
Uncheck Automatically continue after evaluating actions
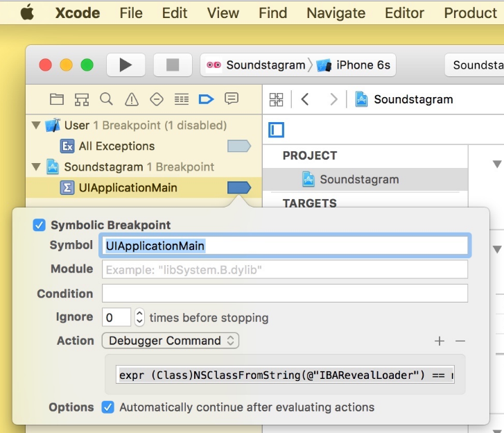click(107, 407)
